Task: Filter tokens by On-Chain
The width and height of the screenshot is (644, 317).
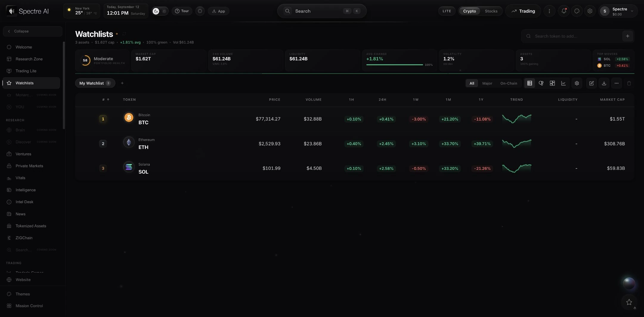Action: pos(509,83)
